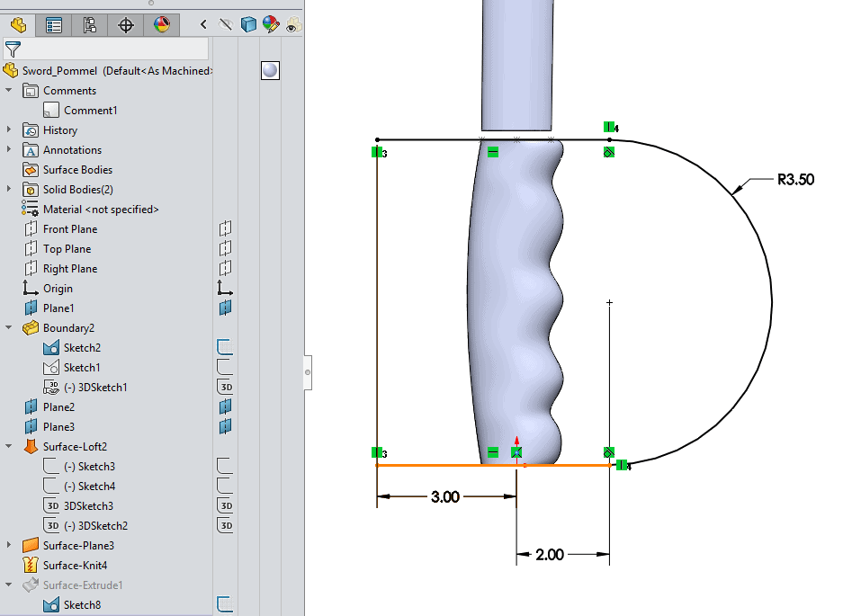Click the hide/show eye column icon
This screenshot has width=852, height=616.
226,25
